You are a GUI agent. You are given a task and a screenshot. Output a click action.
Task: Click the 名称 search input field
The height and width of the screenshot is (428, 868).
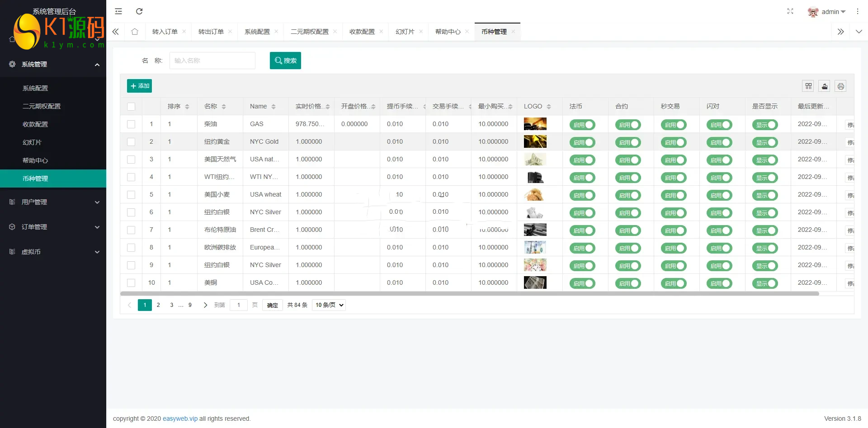(x=212, y=61)
